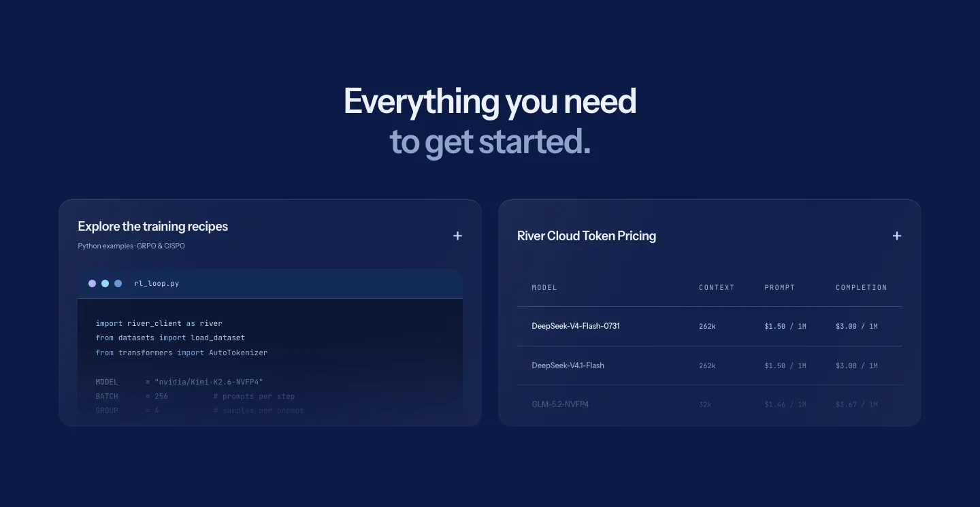Screen dimensions: 980x507
Task: Click the 262k context of DeepSeek-V4.1-Flash
Action: [707, 366]
